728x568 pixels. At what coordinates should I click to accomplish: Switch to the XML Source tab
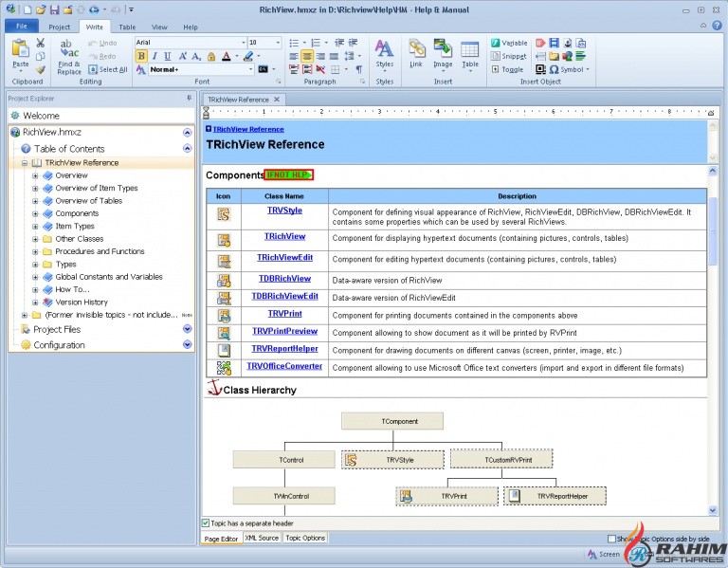pyautogui.click(x=262, y=538)
